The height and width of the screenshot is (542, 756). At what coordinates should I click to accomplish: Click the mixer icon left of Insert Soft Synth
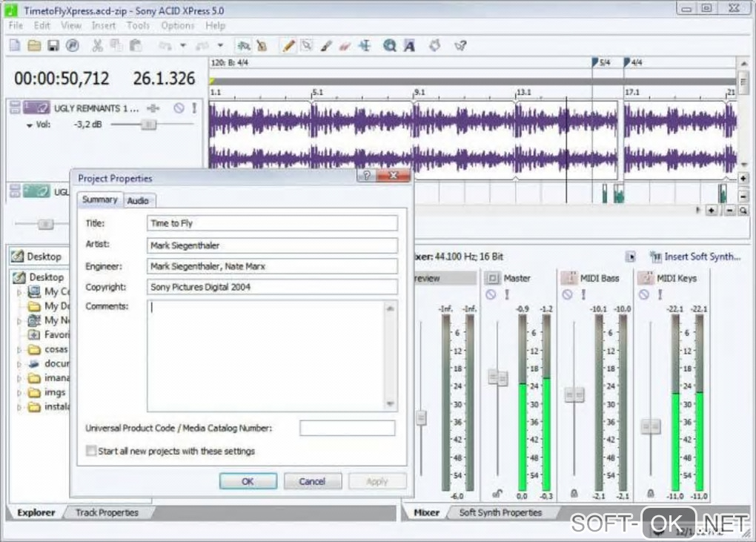(x=631, y=257)
